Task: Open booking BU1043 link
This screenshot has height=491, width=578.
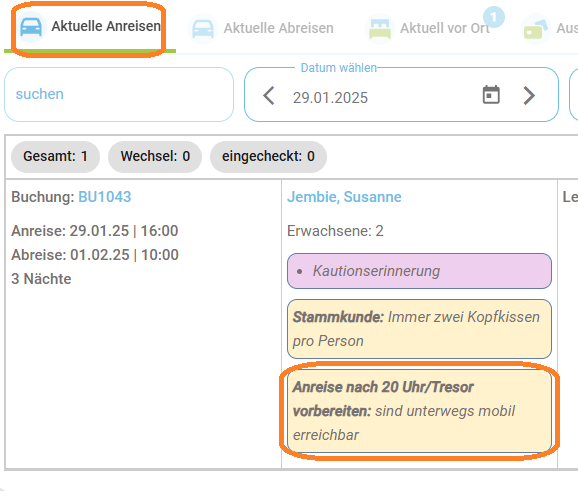Action: [105, 197]
